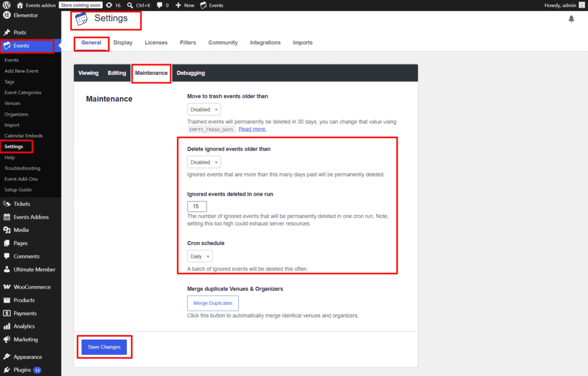Viewport: 588px width, 376px height.
Task: Click the WooCommerce sidebar icon
Action: tap(7, 287)
